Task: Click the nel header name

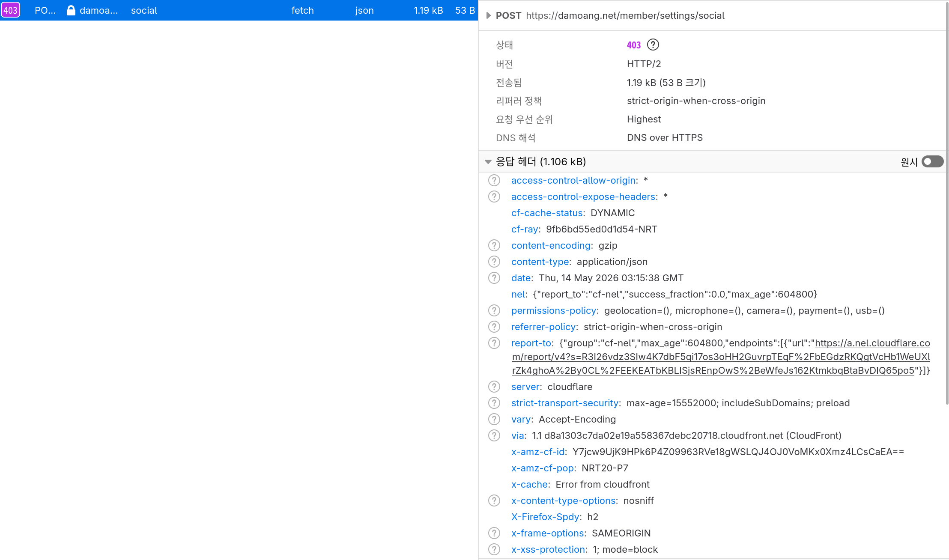Action: [x=518, y=294]
